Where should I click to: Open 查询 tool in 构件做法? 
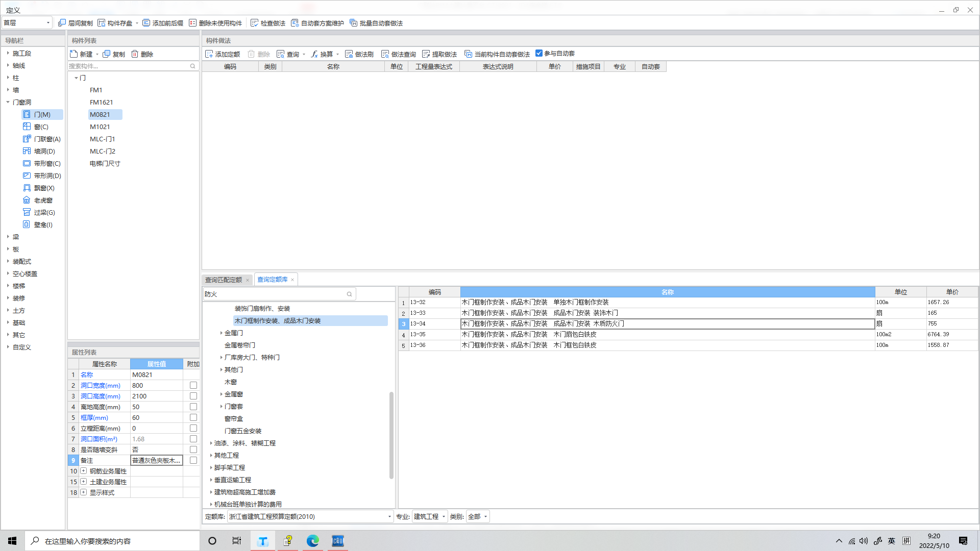point(288,54)
